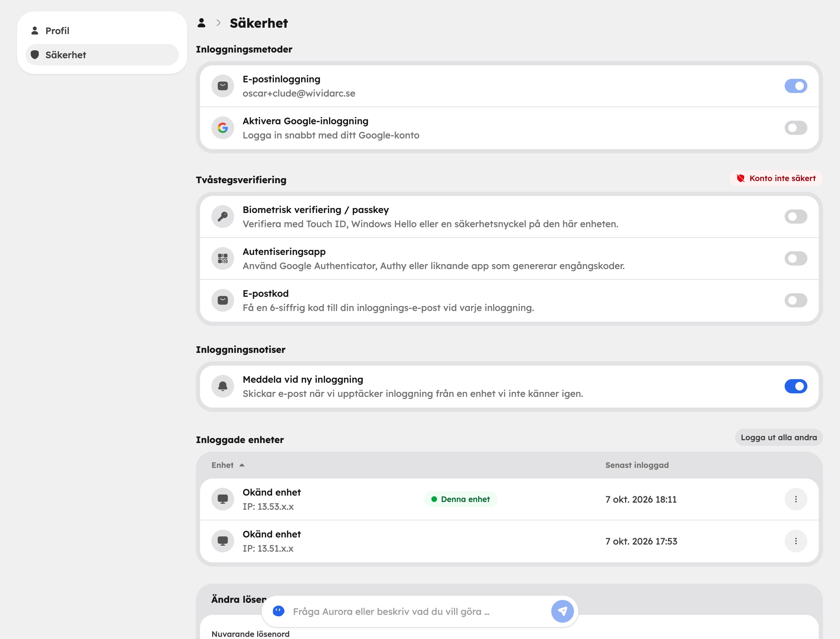
Task: Click the monitor icon for device 13.51.x.x
Action: click(x=223, y=541)
